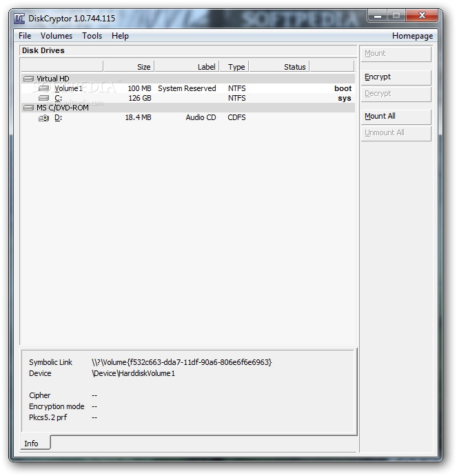Click the 'Disk Drives' panel heading

[x=43, y=50]
